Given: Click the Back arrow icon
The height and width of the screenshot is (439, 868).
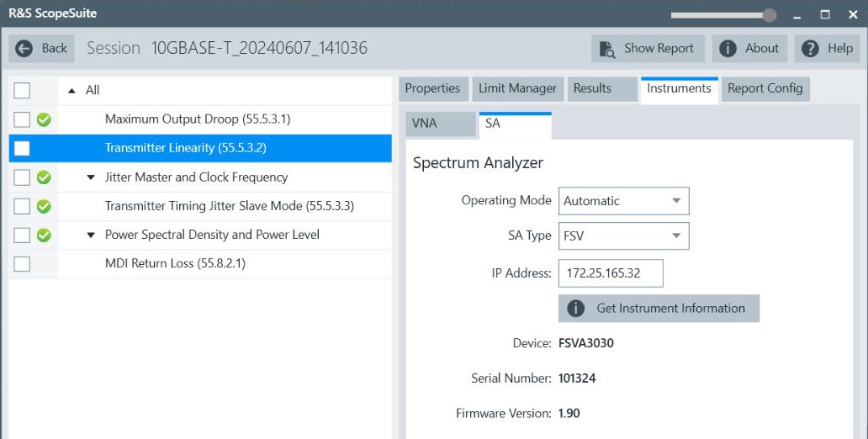Looking at the screenshot, I should pos(24,49).
